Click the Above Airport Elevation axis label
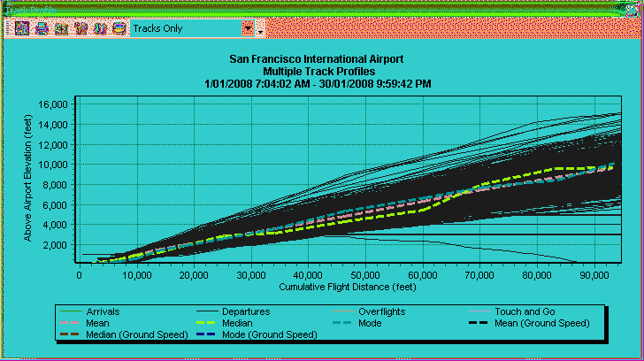 tap(27, 178)
